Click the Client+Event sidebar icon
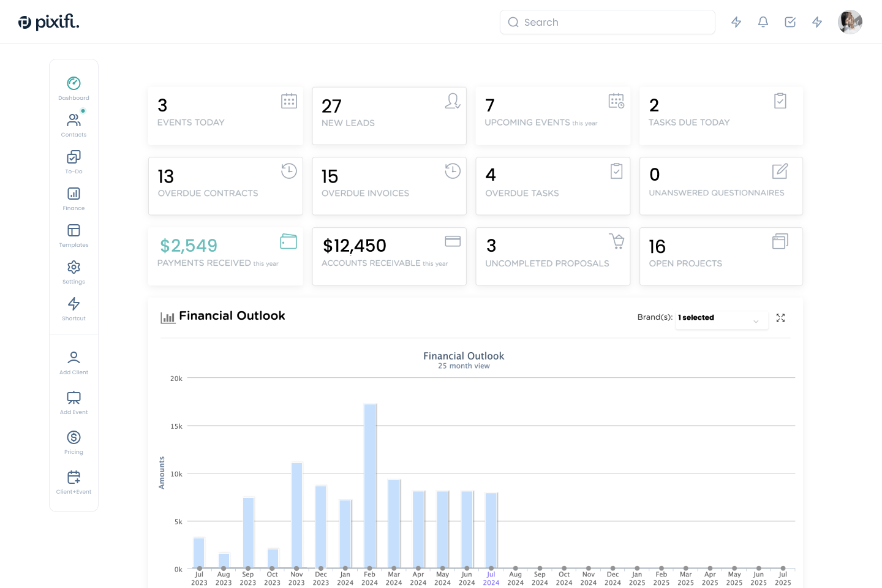882x588 pixels. [x=73, y=482]
